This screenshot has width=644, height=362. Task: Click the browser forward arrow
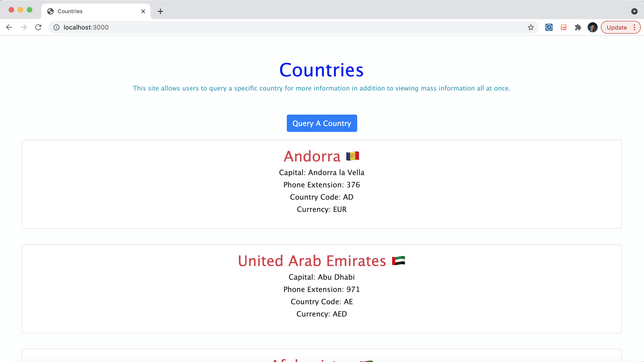(23, 27)
